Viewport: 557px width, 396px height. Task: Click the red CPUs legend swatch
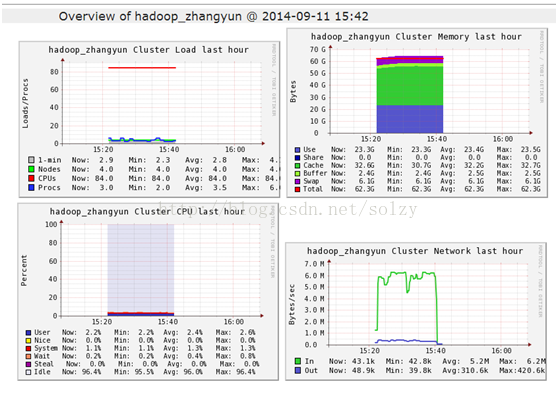point(31,178)
